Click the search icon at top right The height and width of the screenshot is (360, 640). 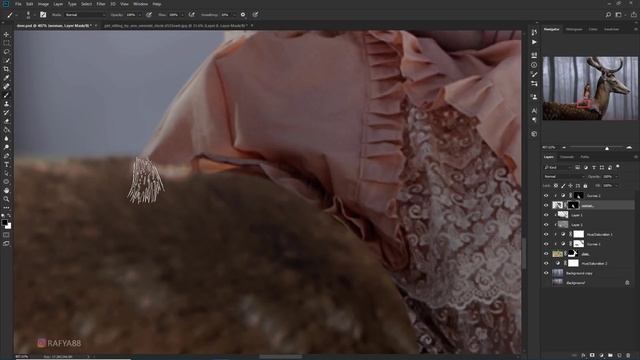pyautogui.click(x=608, y=15)
